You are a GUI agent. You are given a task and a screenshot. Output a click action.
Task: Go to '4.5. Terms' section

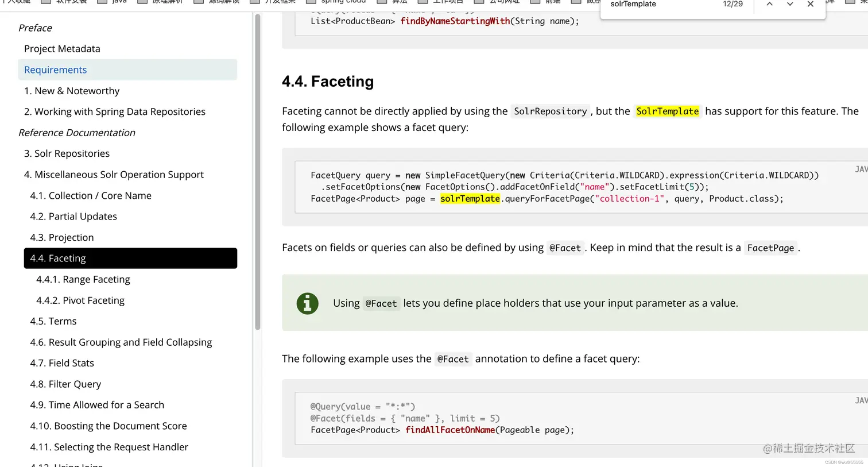pos(53,321)
